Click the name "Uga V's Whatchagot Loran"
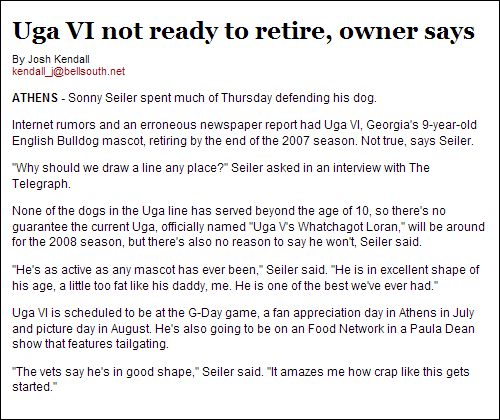Viewport: 500px width, 420px height. (326, 227)
